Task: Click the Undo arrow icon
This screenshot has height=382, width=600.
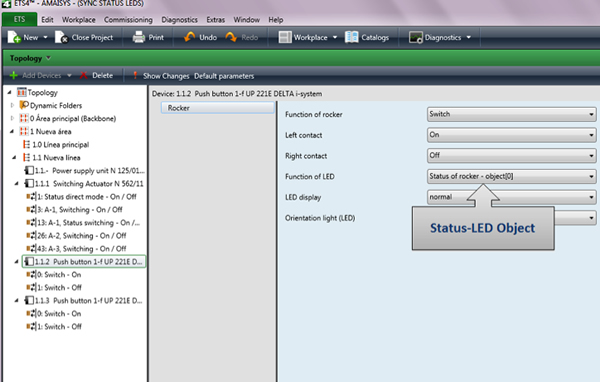Action: (x=189, y=37)
